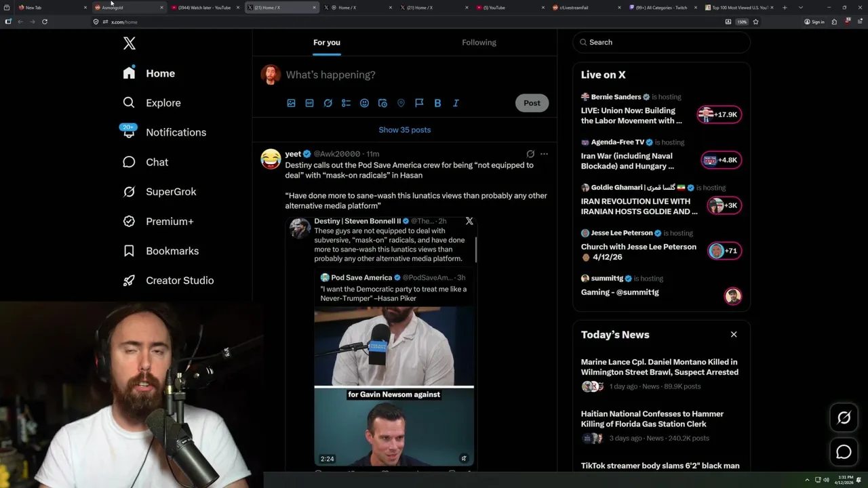
Task: Open the Explore page
Action: coord(151,103)
